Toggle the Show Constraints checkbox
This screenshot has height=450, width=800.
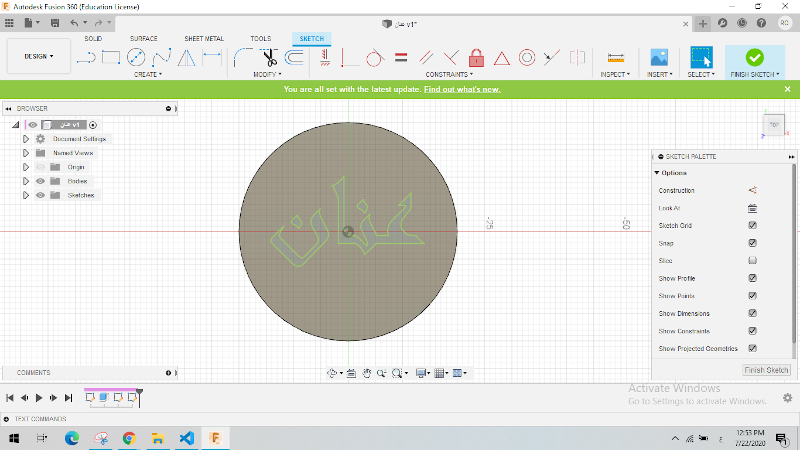point(753,331)
